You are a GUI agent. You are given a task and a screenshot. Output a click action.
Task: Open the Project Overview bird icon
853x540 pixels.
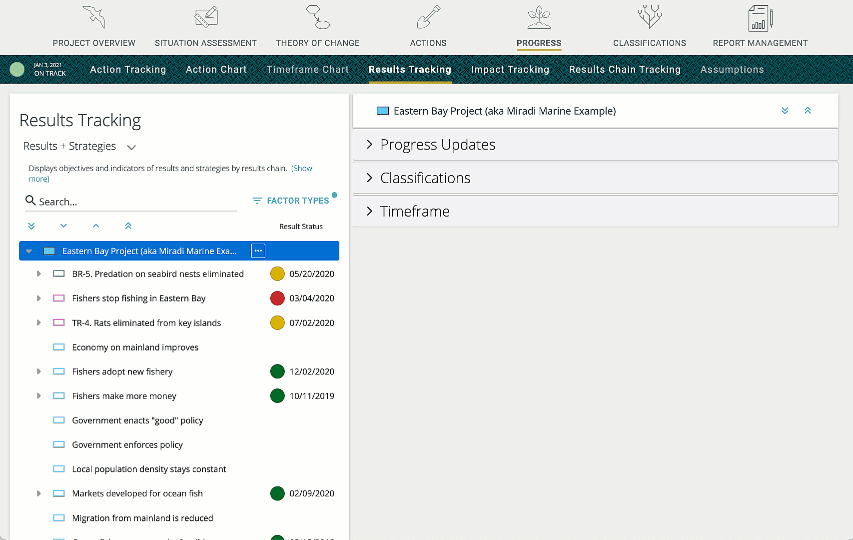coord(93,18)
